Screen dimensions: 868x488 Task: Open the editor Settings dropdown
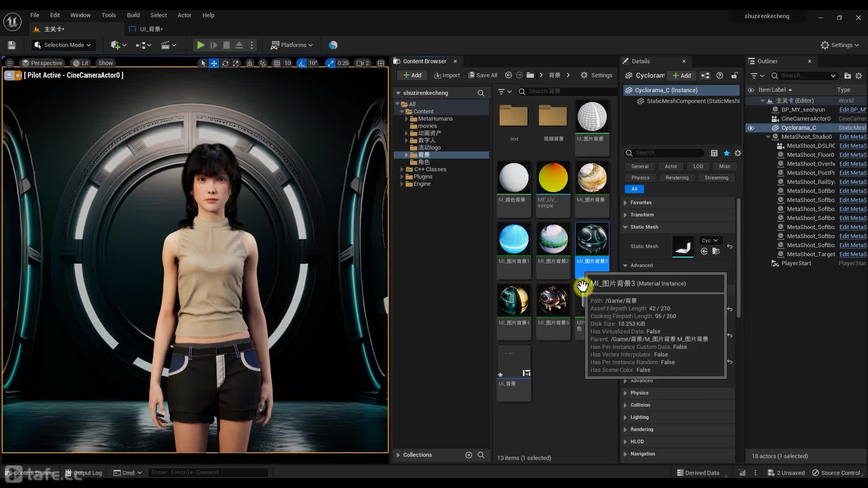(x=840, y=45)
